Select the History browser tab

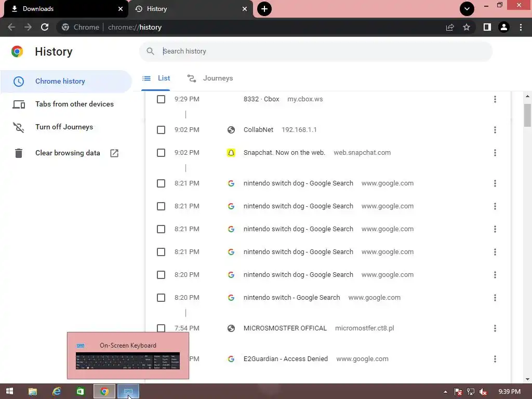tap(191, 9)
